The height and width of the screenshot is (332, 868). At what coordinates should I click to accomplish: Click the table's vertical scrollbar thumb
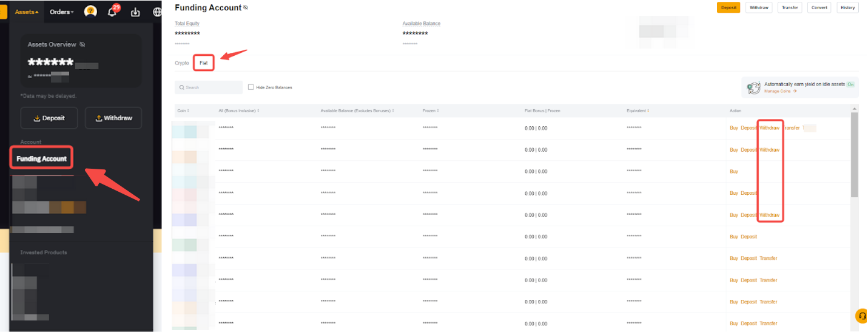[x=855, y=155]
